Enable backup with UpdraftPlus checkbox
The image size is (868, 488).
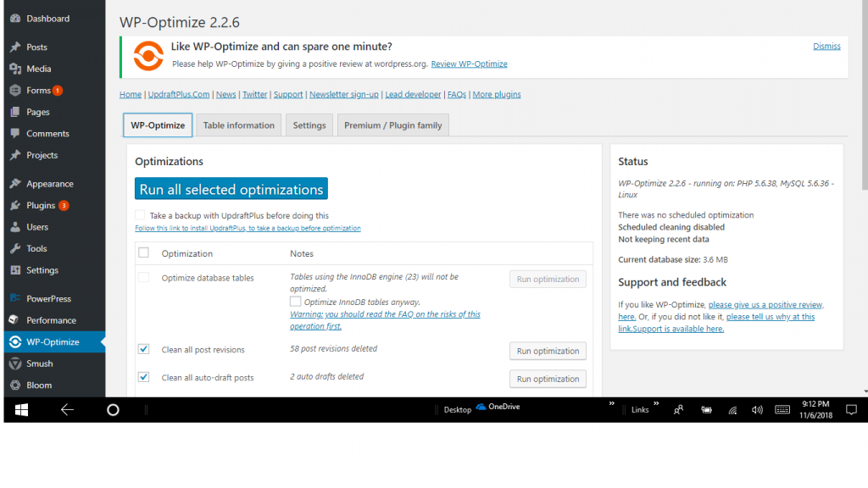click(140, 215)
